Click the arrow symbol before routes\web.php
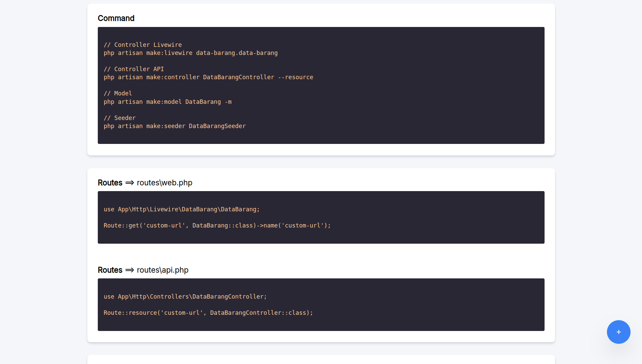This screenshot has height=364, width=642. (x=129, y=183)
